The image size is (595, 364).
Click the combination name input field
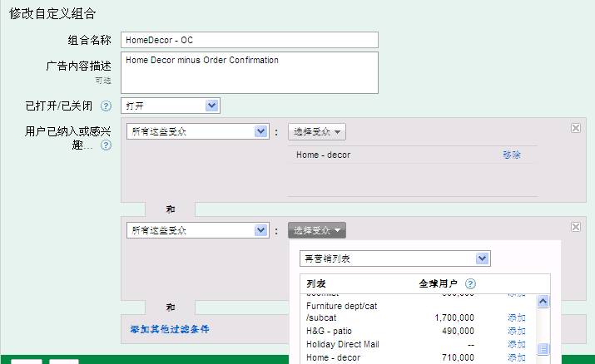250,40
